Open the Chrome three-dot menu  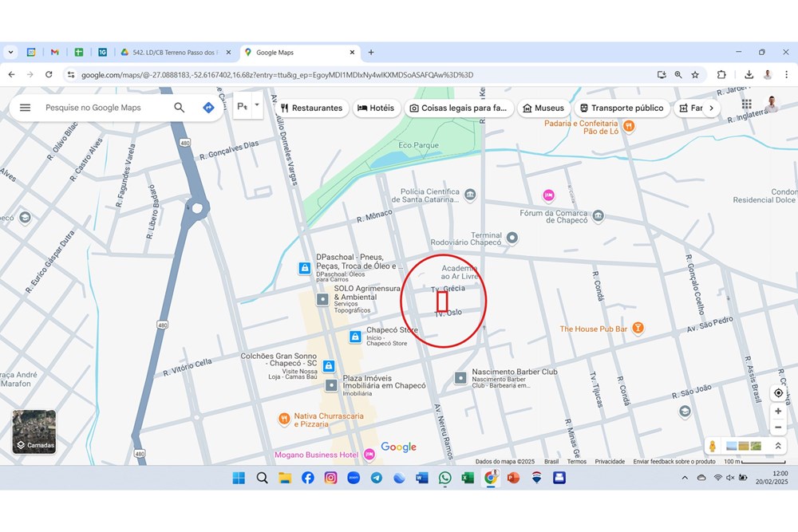coord(786,75)
